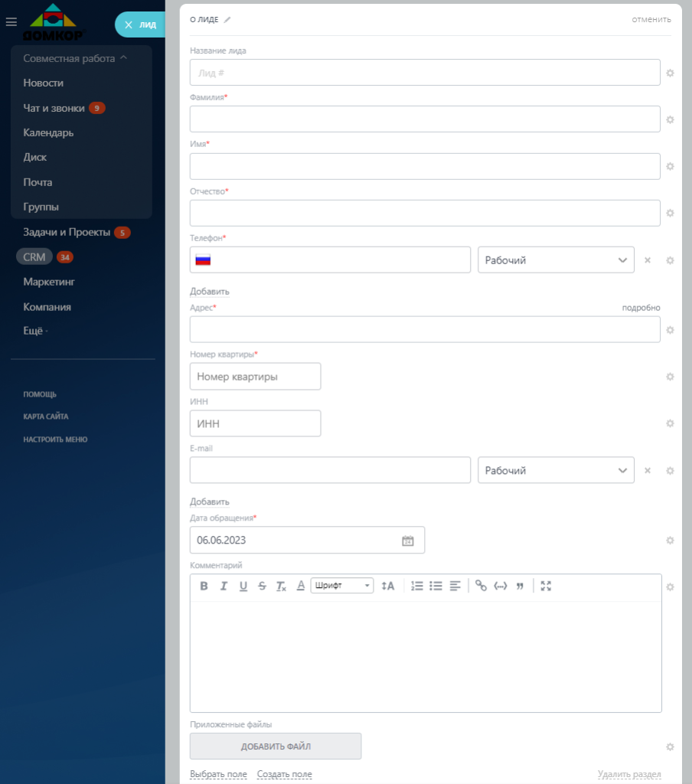Image resolution: width=692 pixels, height=784 pixels.
Task: Insert a quote block in comment
Action: 520,586
